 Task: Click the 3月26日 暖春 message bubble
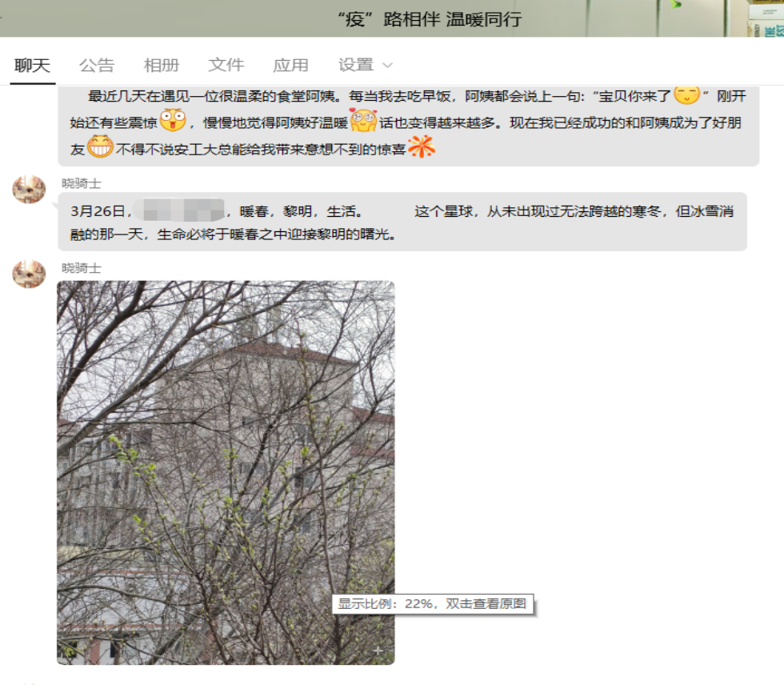[402, 222]
